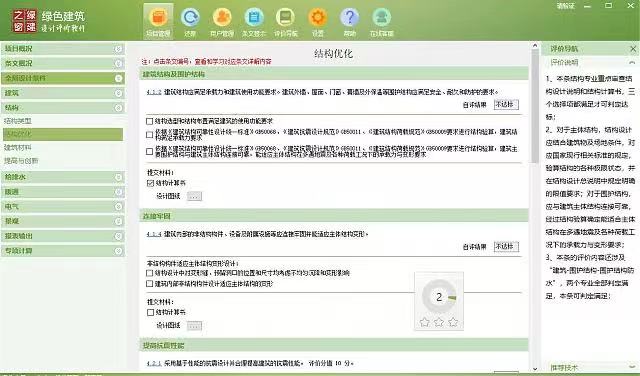The height and width of the screenshot is (376, 640).
Task: Expand the 专项计算 sidebar section
Action: [118, 251]
